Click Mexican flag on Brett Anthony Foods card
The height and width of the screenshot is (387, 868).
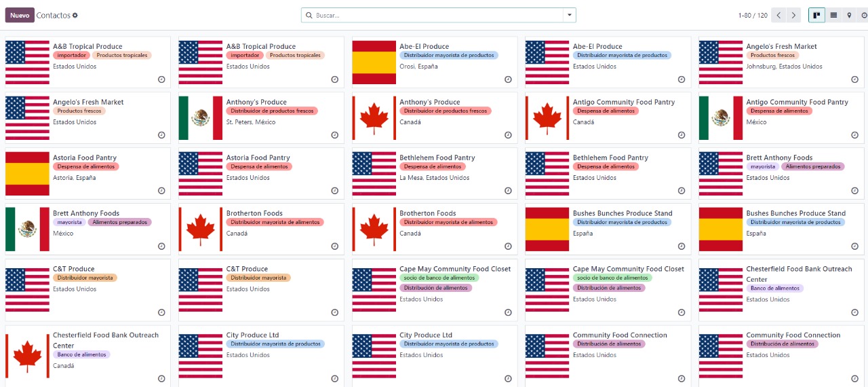point(27,229)
